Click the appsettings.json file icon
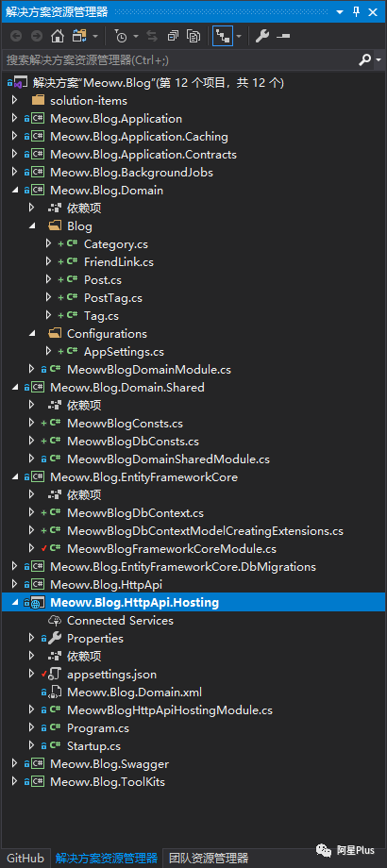 coord(55,675)
